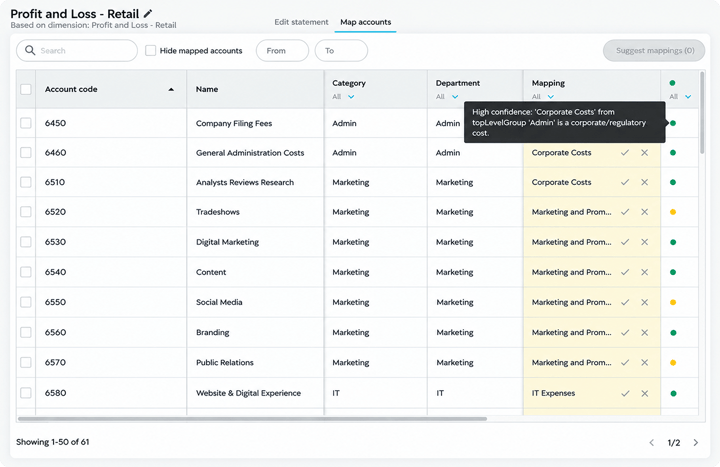This screenshot has height=467, width=720.
Task: Accept mapping for Analysts Reviews Research
Action: (x=625, y=182)
